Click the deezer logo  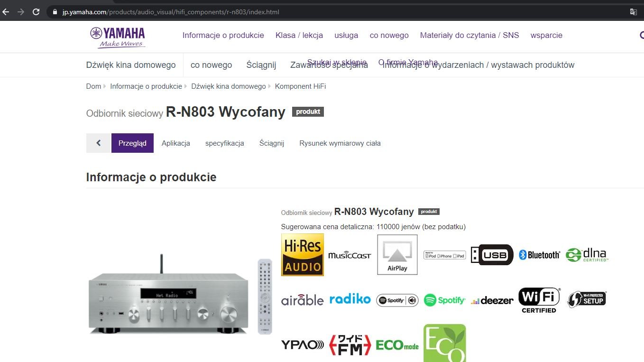[x=492, y=300]
